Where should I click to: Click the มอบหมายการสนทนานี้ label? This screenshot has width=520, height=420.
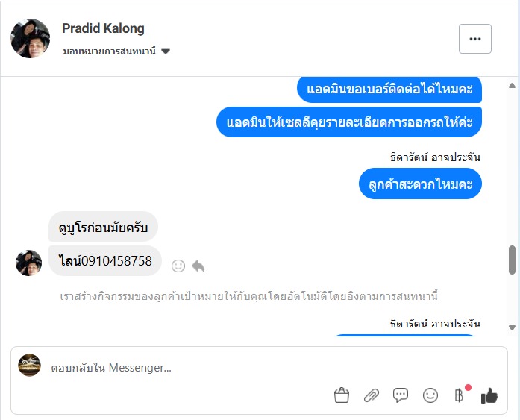(109, 51)
